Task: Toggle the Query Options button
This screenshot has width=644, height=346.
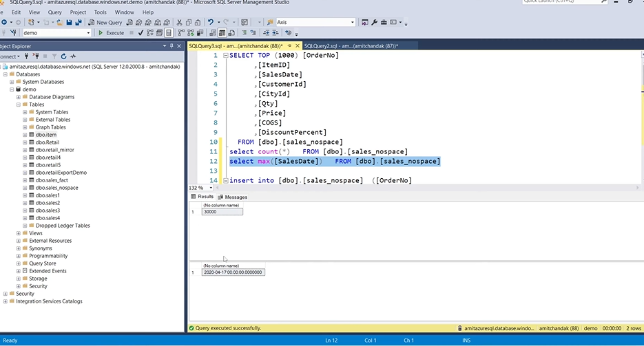Action: point(159,33)
